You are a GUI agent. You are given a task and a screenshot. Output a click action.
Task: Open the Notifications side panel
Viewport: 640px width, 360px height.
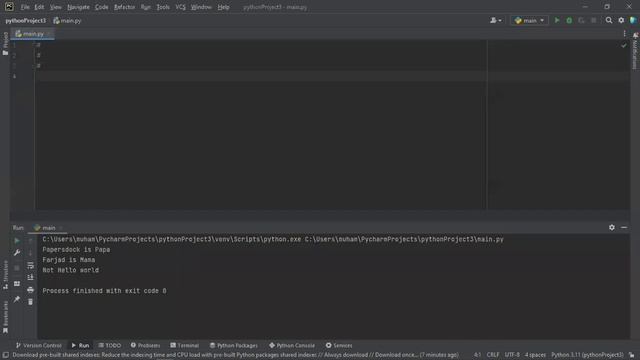pyautogui.click(x=635, y=51)
